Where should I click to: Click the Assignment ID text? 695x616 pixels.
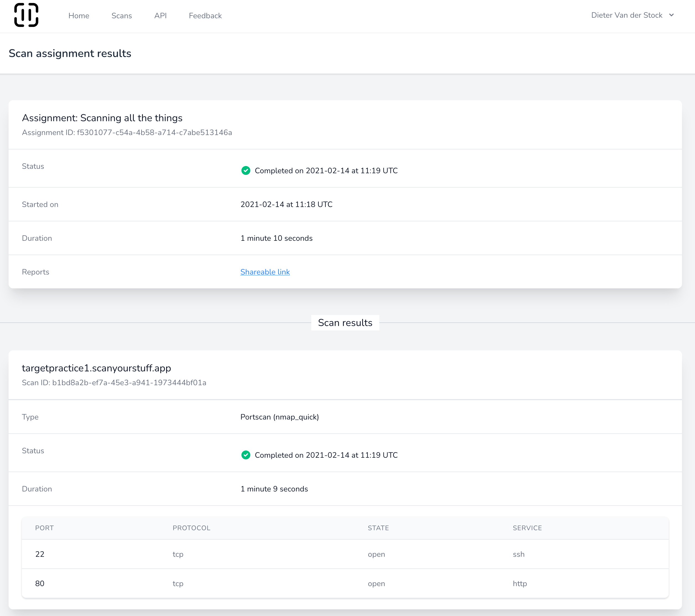(127, 133)
